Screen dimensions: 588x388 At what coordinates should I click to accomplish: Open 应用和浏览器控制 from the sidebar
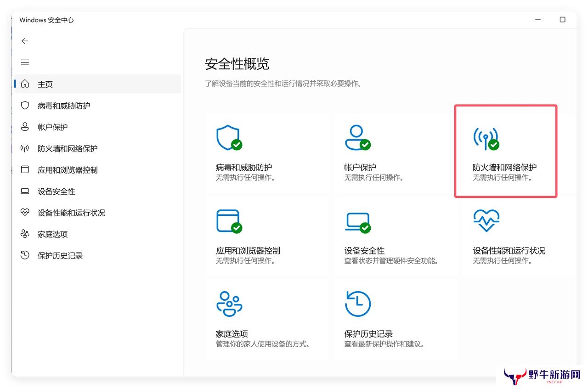point(98,170)
